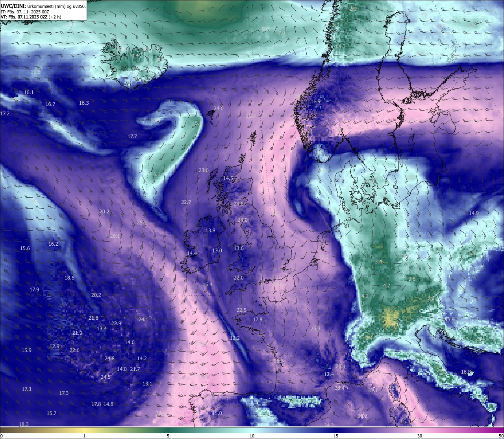The image size is (504, 439).
Task: Click the 15.7 map value
Action: (x=52, y=413)
